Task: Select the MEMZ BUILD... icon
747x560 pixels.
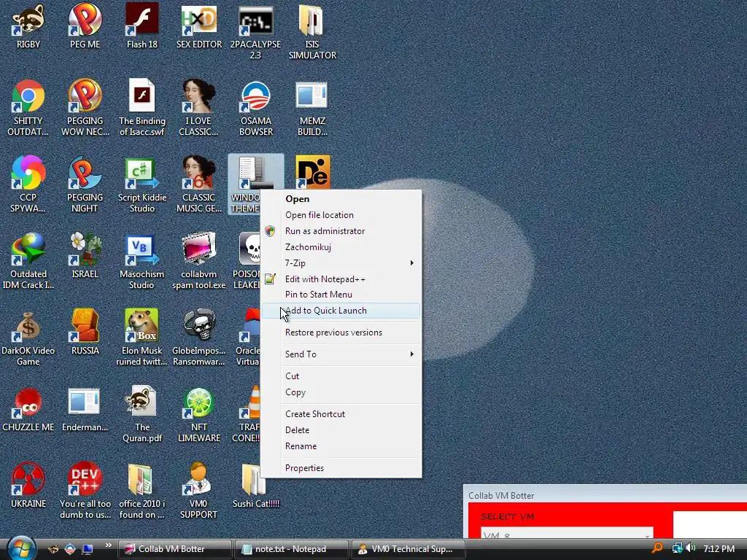Action: (x=312, y=108)
